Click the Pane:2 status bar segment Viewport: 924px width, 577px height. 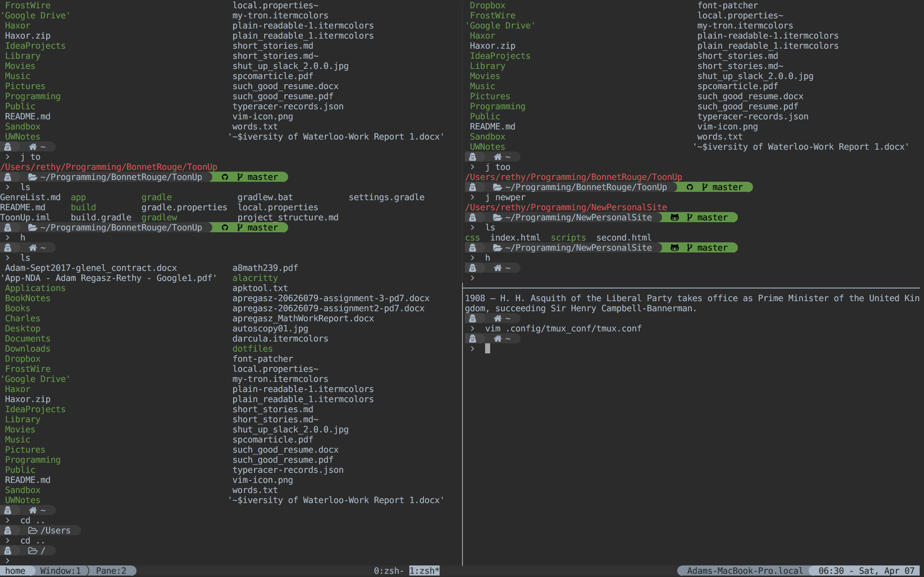pos(111,571)
